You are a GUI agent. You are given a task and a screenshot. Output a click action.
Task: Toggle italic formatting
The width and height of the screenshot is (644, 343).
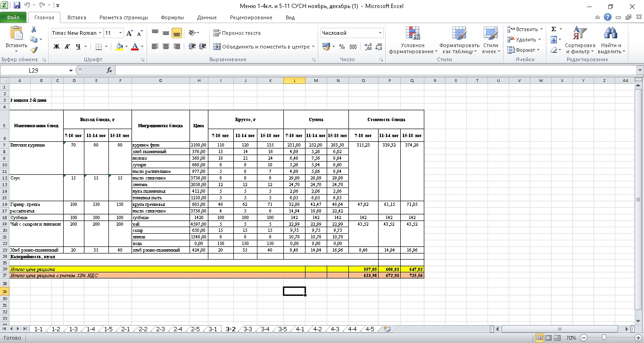pyautogui.click(x=67, y=47)
